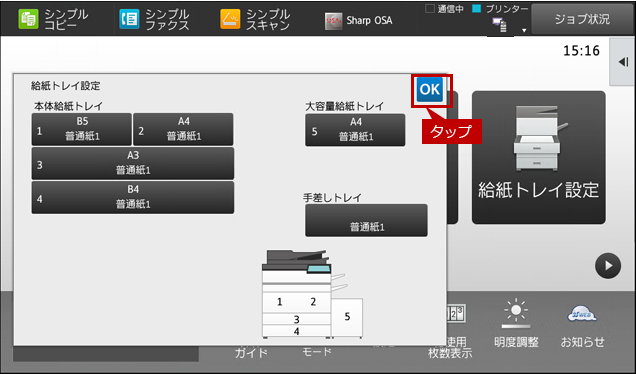
Task: Go to next home page arrow
Action: (x=608, y=266)
